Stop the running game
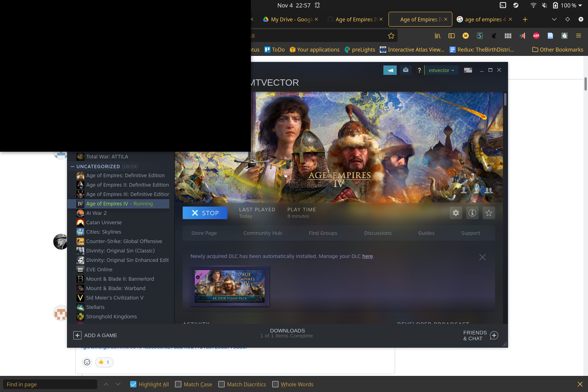The image size is (588, 392). (205, 213)
